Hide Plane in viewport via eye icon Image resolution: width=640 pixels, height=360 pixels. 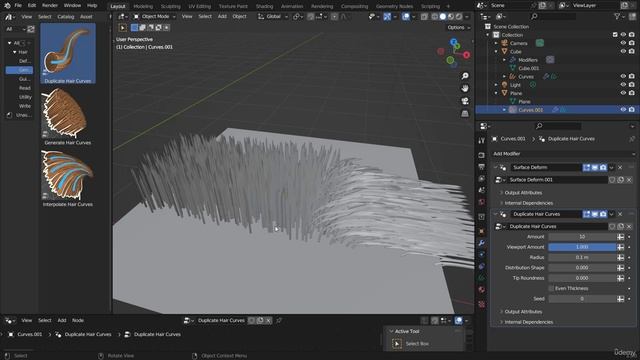pos(623,93)
